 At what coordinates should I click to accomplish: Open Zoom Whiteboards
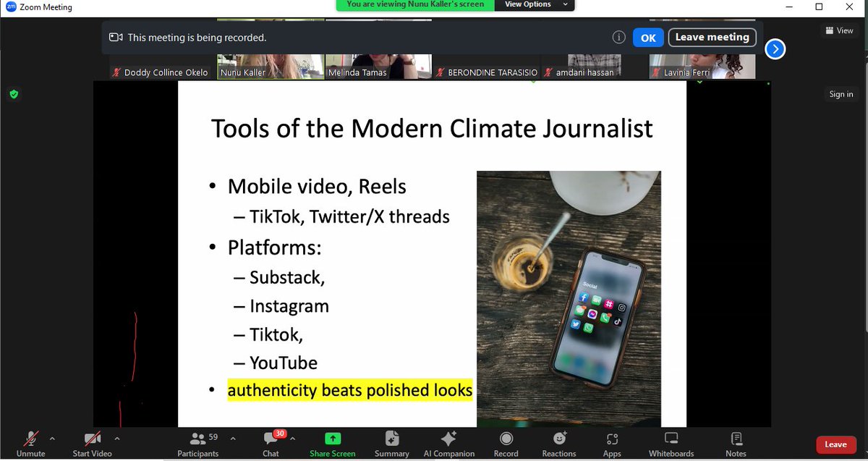(671, 444)
